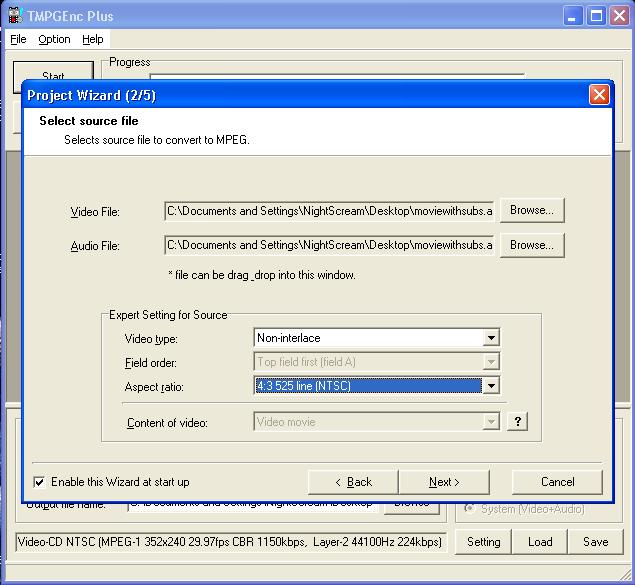Open the Help menu
The height and width of the screenshot is (585, 635).
93,39
